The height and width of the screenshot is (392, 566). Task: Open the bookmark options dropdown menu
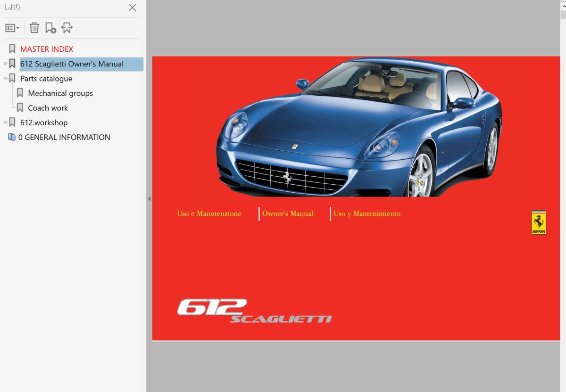[x=12, y=28]
